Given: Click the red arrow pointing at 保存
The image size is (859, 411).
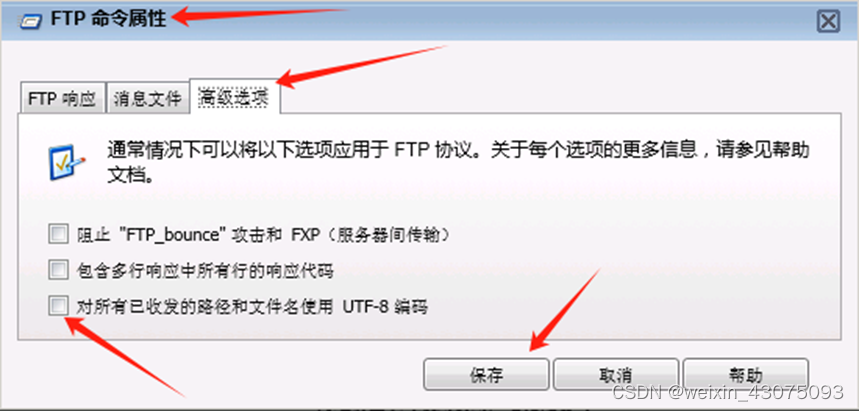Looking at the screenshot, I should point(566,309).
